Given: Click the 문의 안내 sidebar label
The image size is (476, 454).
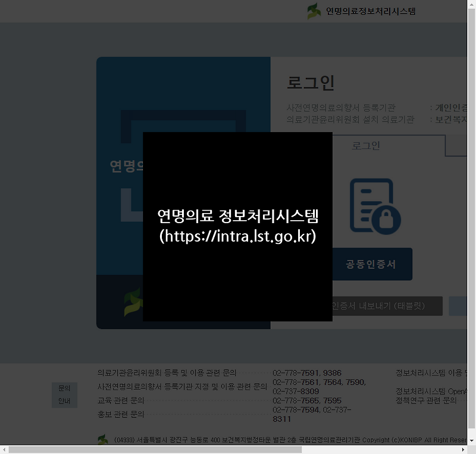Looking at the screenshot, I should [64, 394].
